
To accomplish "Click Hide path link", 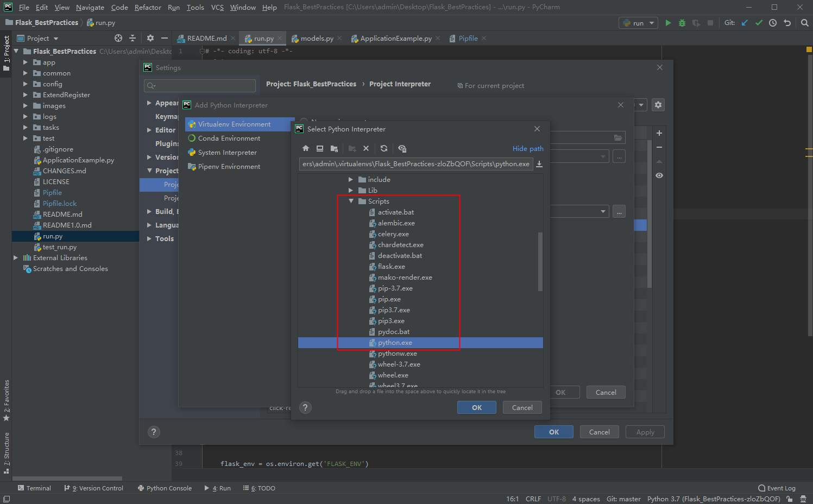I will 528,148.
